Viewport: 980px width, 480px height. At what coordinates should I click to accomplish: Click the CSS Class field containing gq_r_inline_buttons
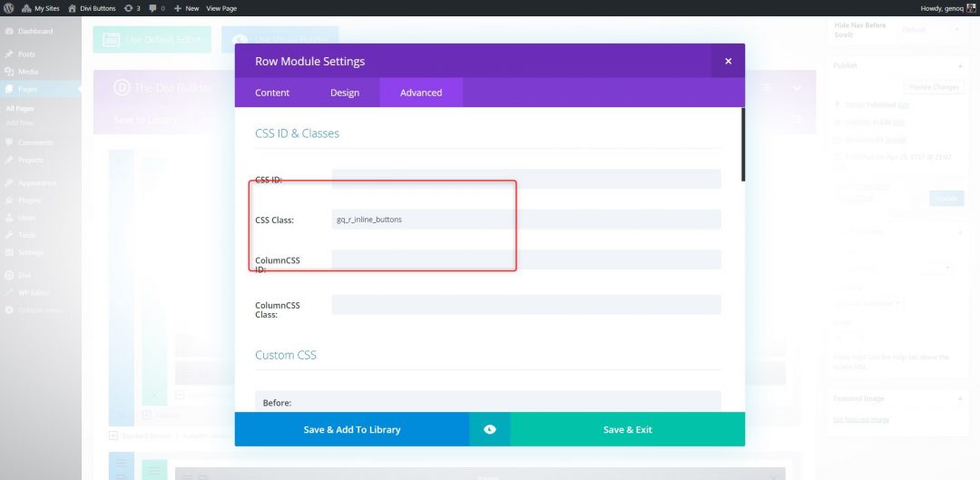[526, 220]
